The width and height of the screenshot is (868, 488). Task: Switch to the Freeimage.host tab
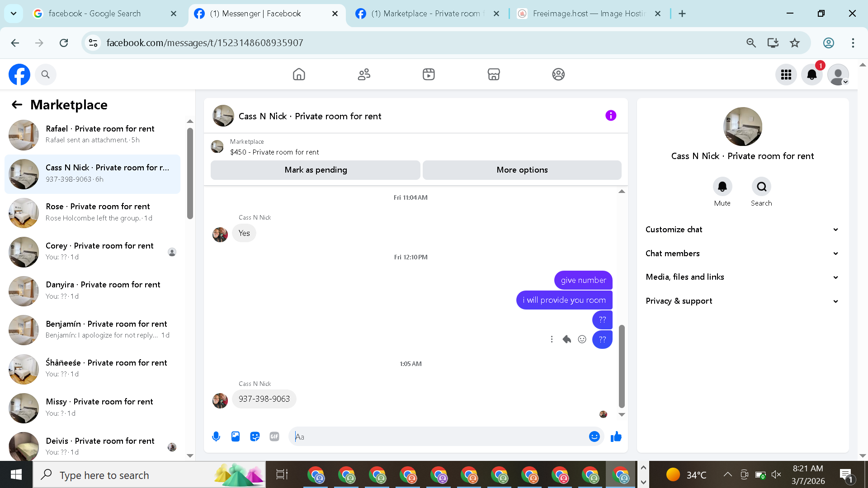[589, 14]
